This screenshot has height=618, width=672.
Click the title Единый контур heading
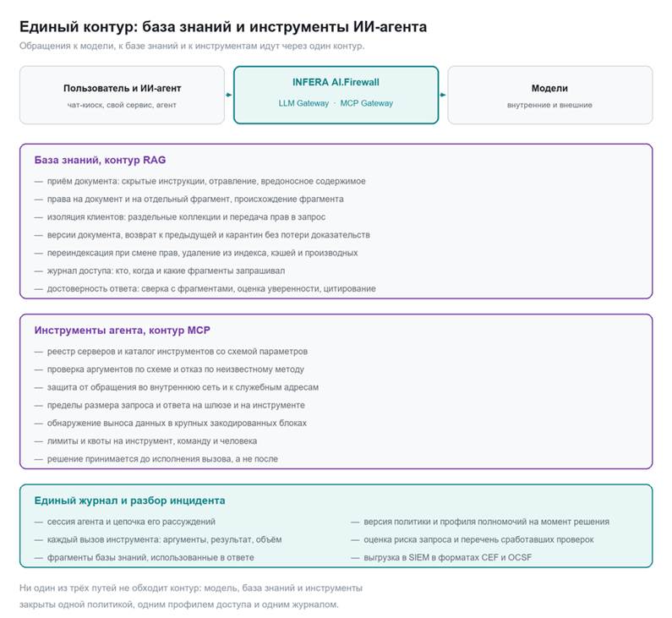click(223, 26)
